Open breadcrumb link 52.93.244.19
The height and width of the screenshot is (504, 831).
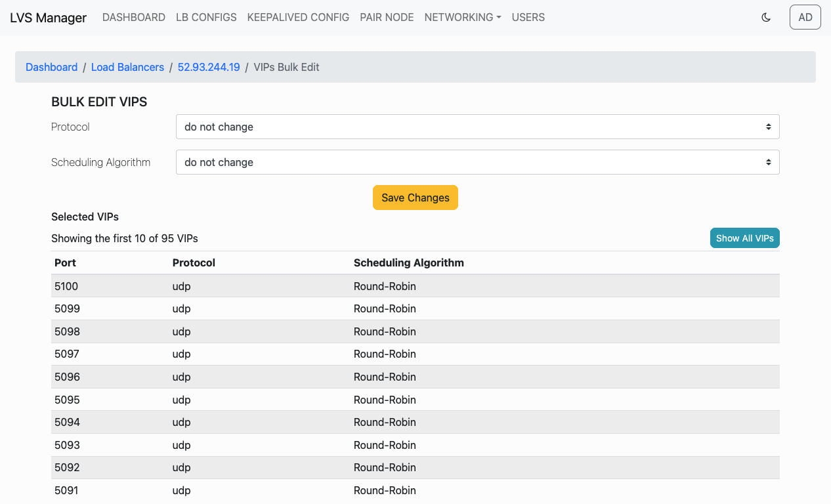tap(209, 67)
